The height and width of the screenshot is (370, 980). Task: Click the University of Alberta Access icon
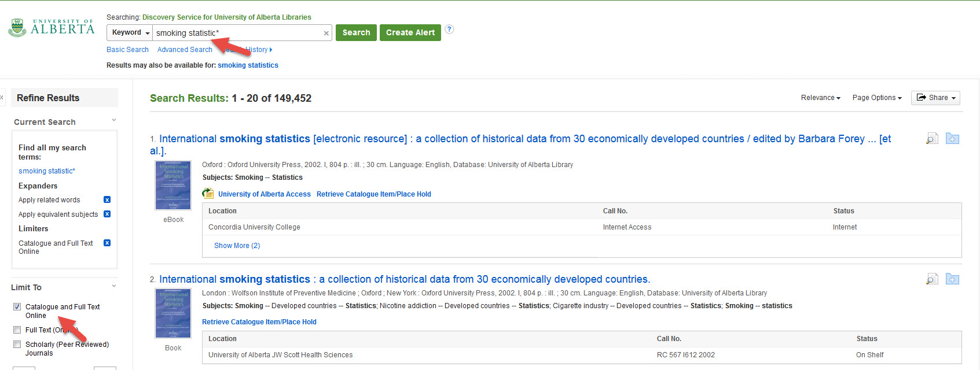(208, 194)
